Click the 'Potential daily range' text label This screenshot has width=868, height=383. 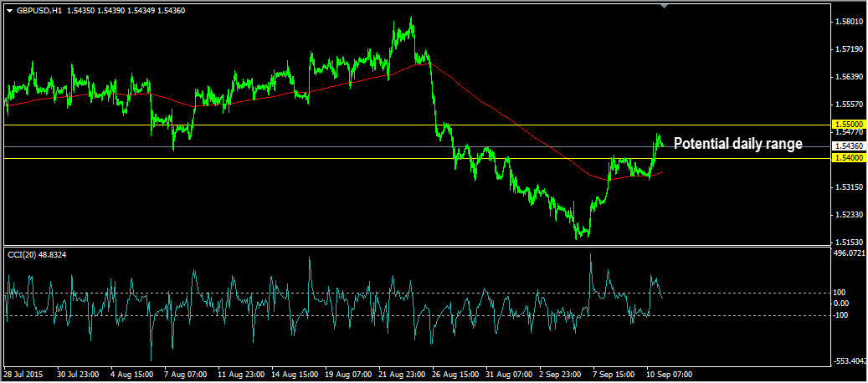pos(738,144)
